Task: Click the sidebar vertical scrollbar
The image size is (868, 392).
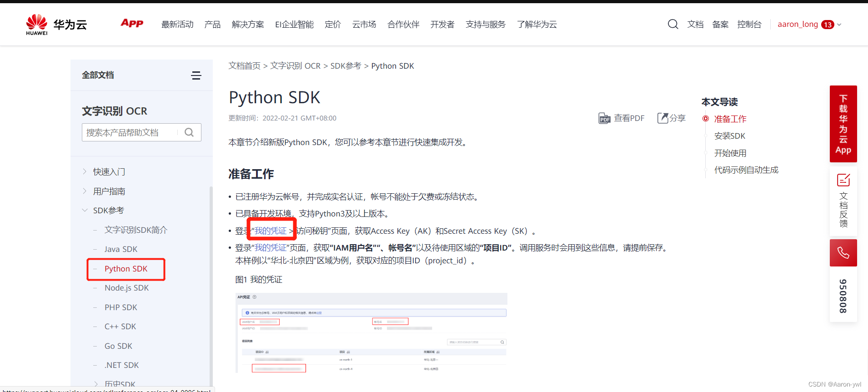Action: coord(211,286)
